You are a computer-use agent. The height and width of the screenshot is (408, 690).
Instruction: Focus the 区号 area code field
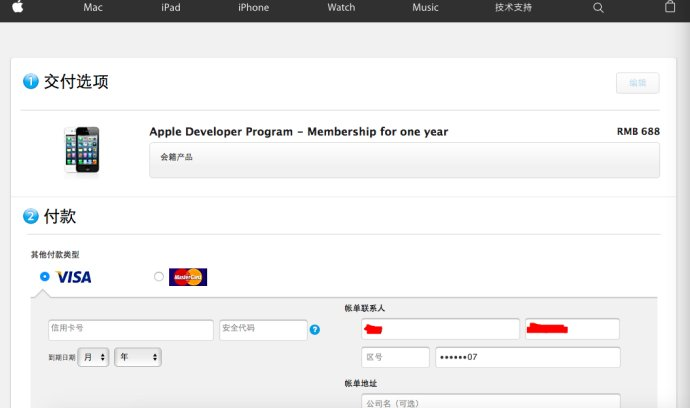tap(395, 357)
